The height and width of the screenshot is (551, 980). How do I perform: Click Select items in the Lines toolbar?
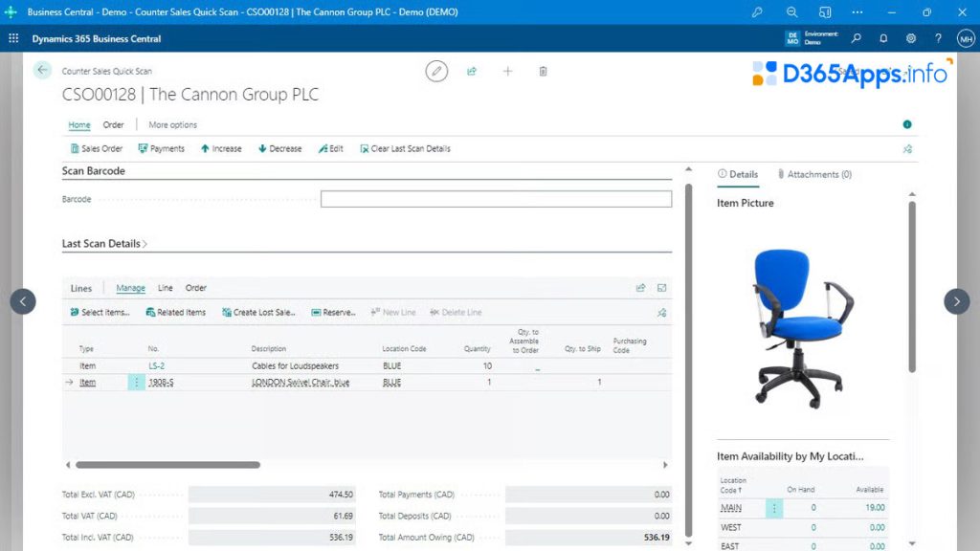[100, 313]
